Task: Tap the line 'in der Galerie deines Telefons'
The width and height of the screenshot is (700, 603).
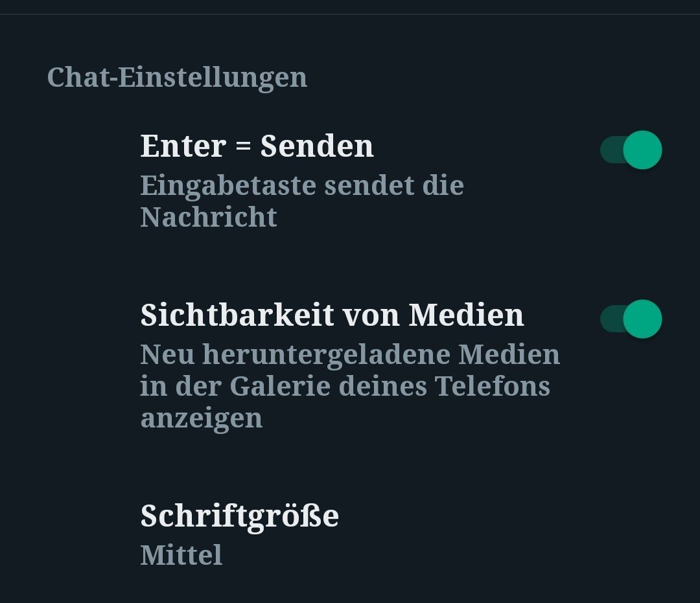Action: coord(345,386)
